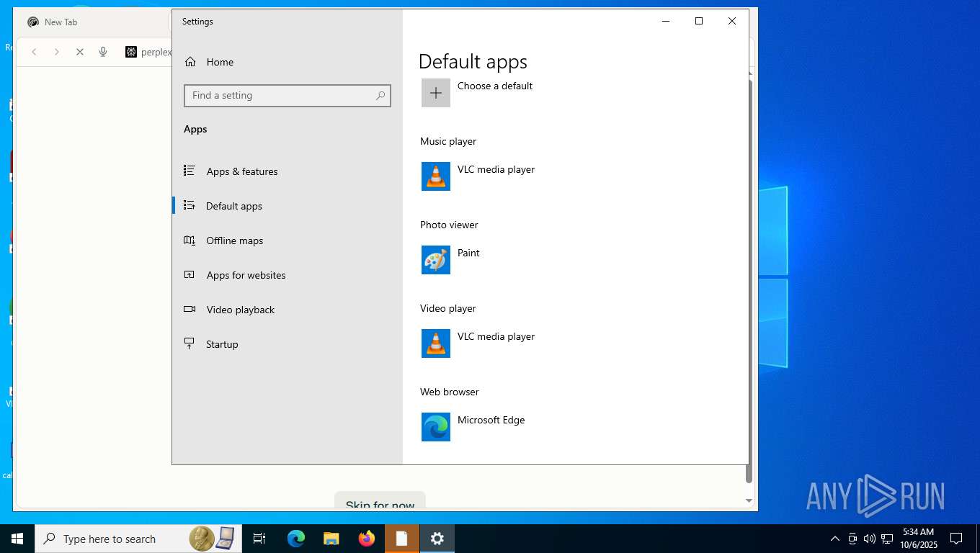Click the Music player label
This screenshot has width=980, height=553.
coord(448,141)
